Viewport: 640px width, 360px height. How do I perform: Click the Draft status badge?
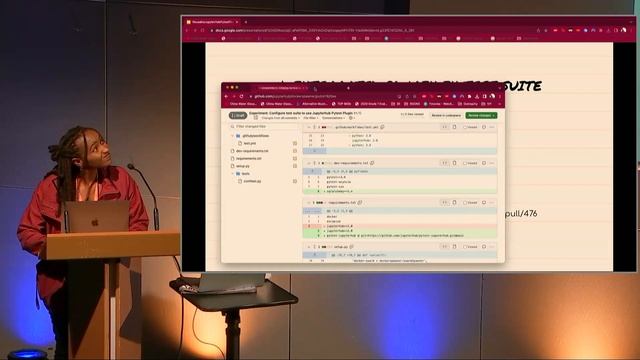tap(238, 116)
